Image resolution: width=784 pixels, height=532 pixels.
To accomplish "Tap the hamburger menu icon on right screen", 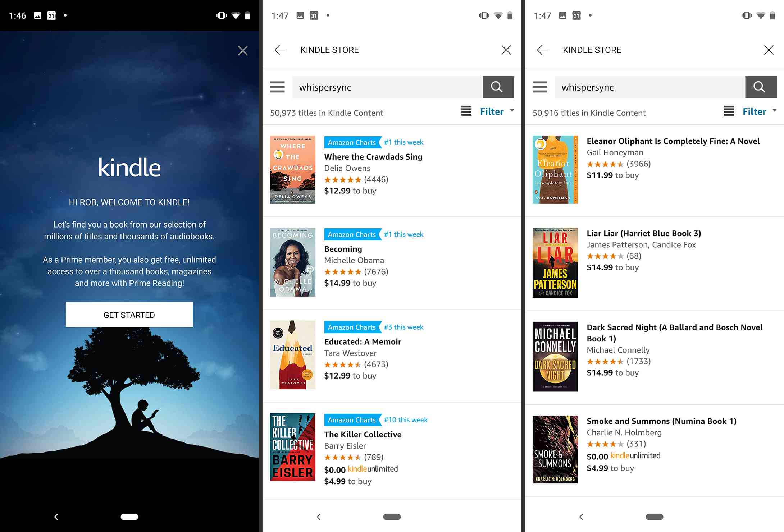I will (540, 87).
